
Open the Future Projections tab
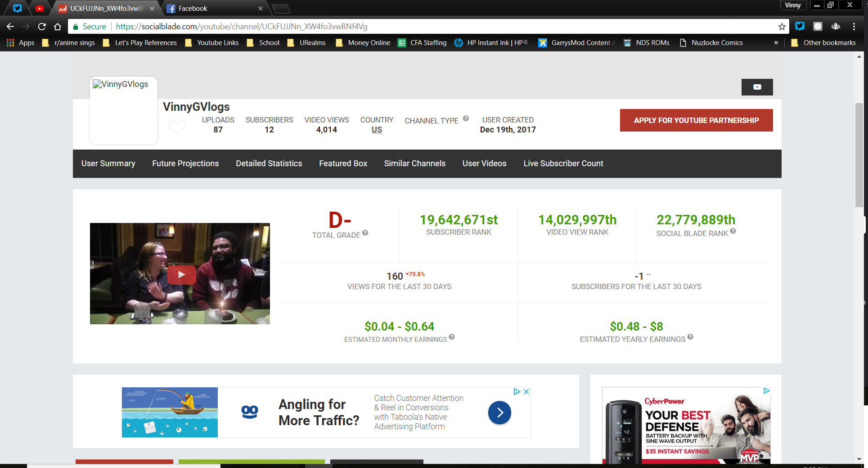185,164
